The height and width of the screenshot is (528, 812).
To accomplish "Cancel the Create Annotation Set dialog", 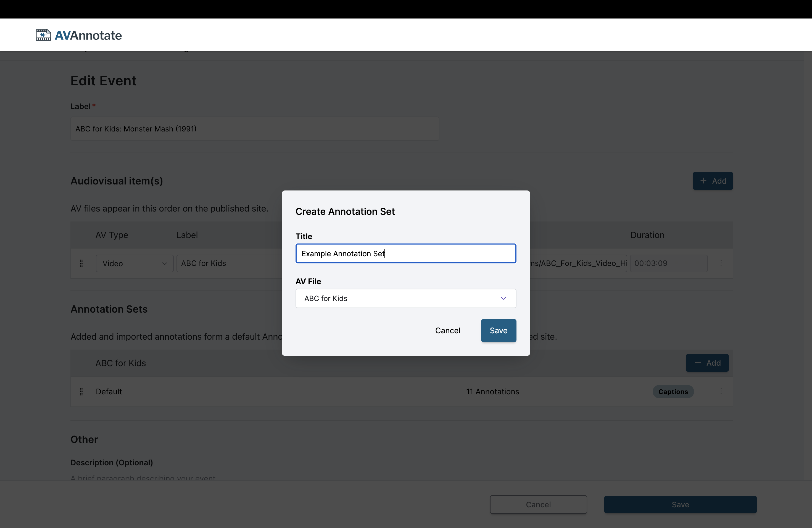I will 447,331.
